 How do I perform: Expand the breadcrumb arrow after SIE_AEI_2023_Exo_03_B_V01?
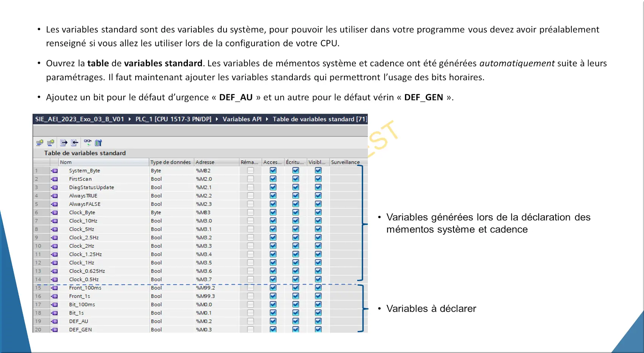130,119
